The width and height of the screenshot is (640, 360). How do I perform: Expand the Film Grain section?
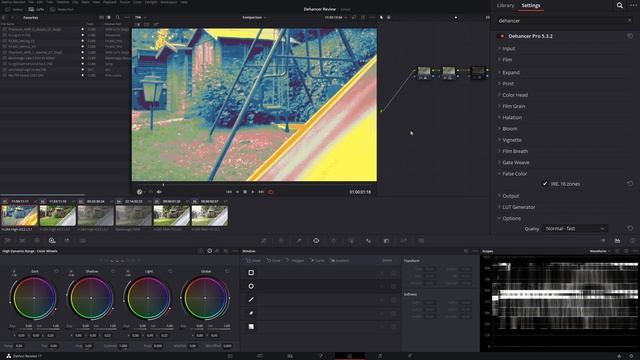[x=513, y=106]
